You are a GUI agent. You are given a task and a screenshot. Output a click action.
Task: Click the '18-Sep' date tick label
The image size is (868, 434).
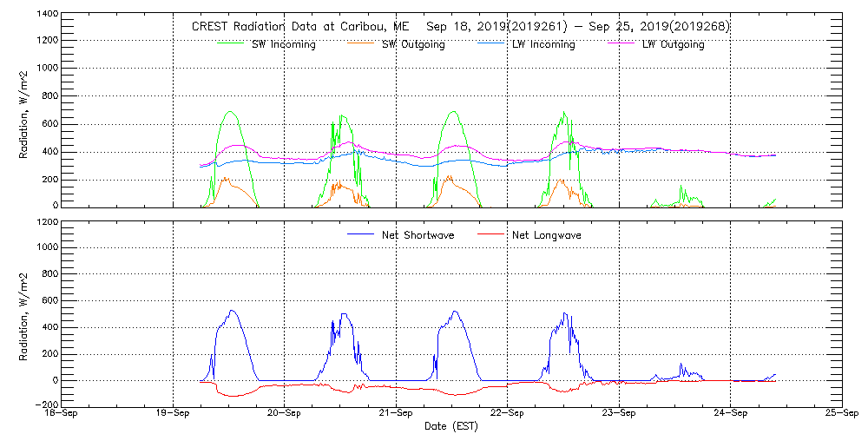[x=61, y=414]
